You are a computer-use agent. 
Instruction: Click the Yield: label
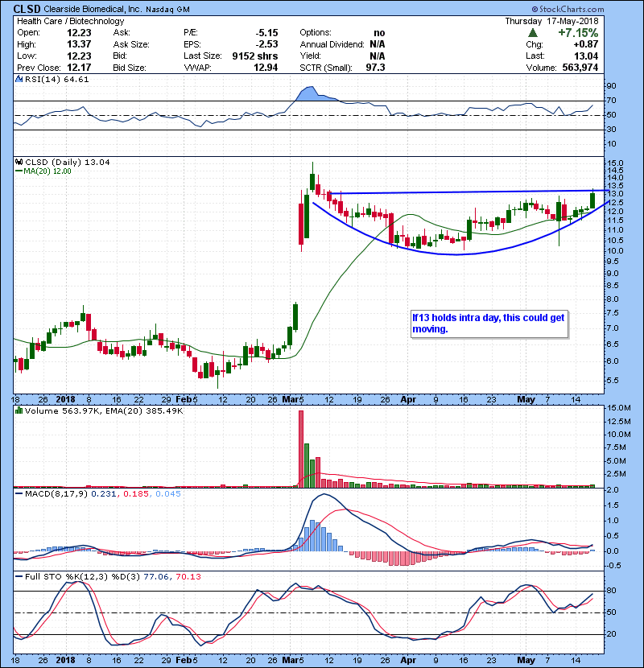coord(310,56)
